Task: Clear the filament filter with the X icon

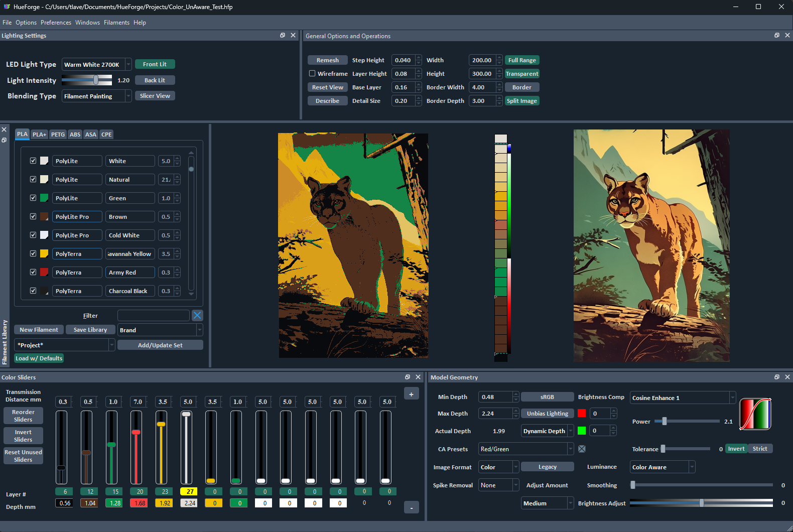Action: 197,315
